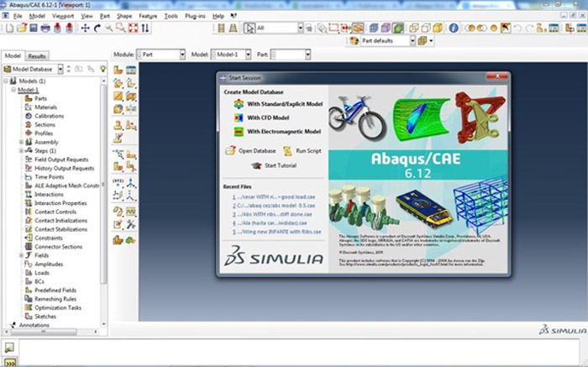Switch to the Results tab

[x=37, y=56]
